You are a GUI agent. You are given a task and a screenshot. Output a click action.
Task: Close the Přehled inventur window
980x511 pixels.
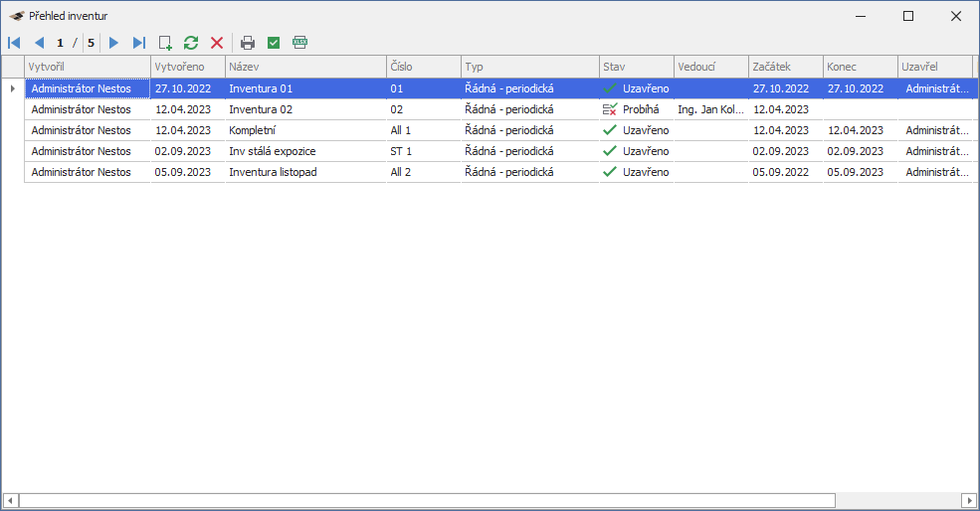pos(956,16)
